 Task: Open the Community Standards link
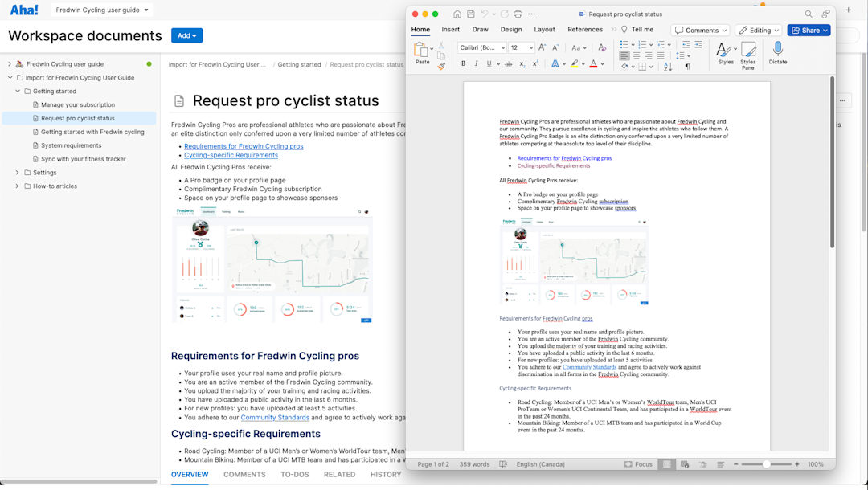[274, 417]
